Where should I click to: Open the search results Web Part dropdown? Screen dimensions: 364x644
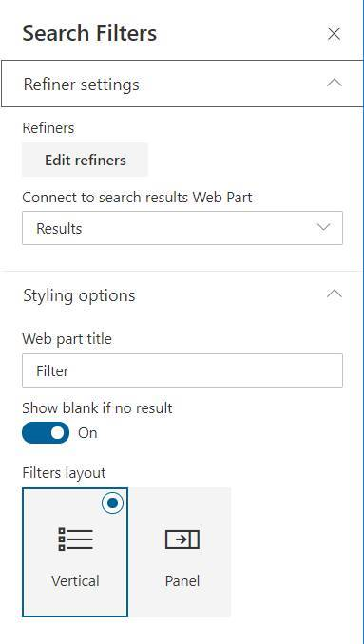pyautogui.click(x=182, y=228)
